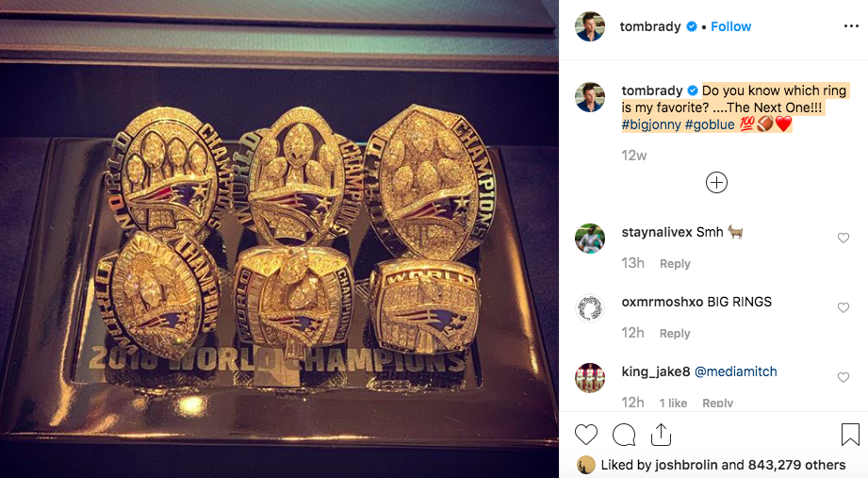
Task: Open the comment speech bubble icon
Action: [x=623, y=435]
